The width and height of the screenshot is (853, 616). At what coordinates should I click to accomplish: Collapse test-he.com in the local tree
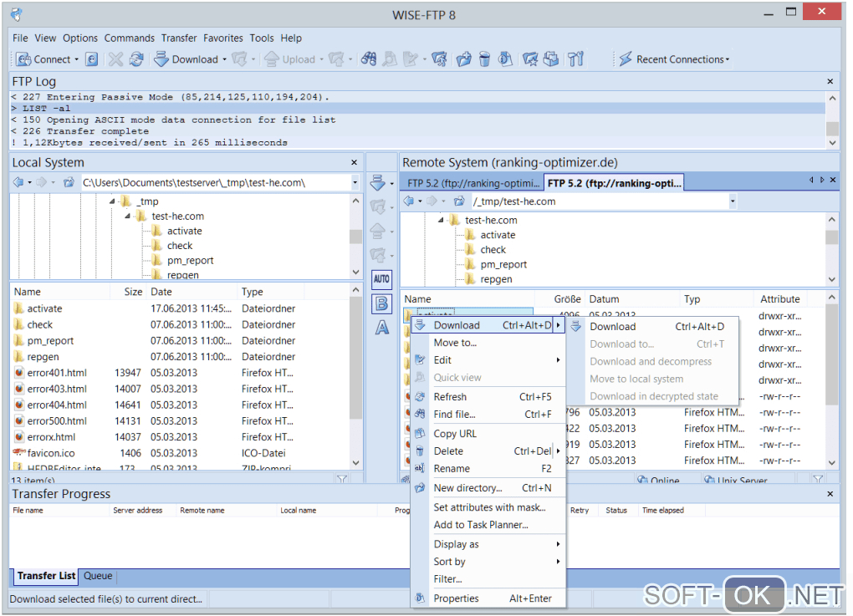[127, 216]
